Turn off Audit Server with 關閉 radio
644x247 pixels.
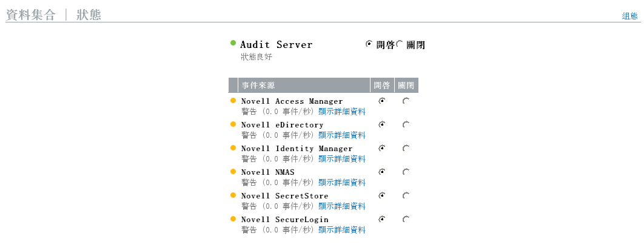tap(400, 44)
